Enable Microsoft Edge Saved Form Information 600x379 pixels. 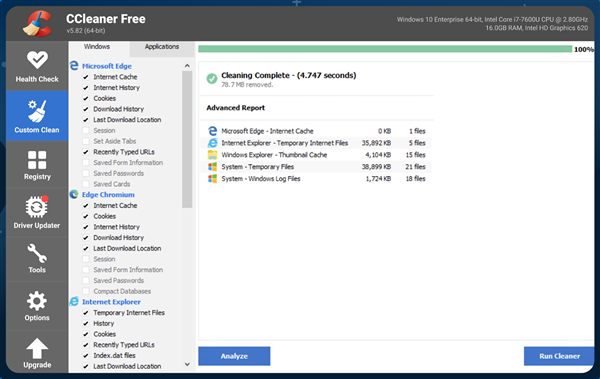(86, 163)
